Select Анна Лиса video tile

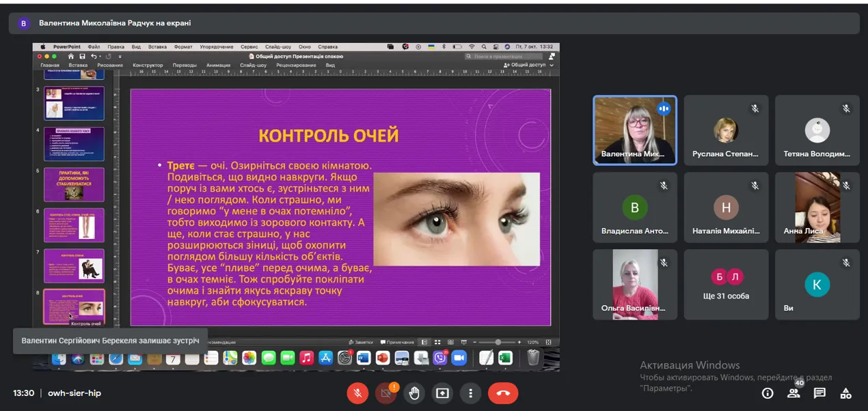pos(817,207)
